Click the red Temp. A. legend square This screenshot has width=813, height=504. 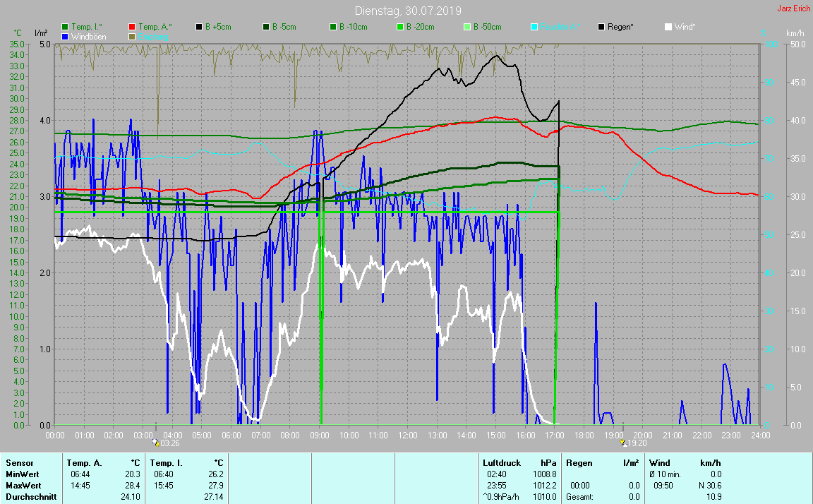click(x=132, y=27)
